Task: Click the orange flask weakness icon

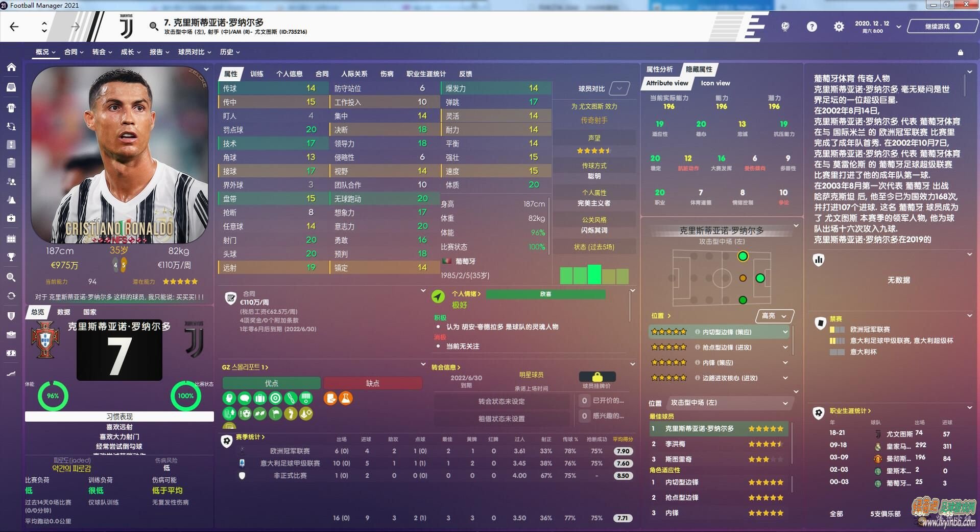Action: click(346, 398)
